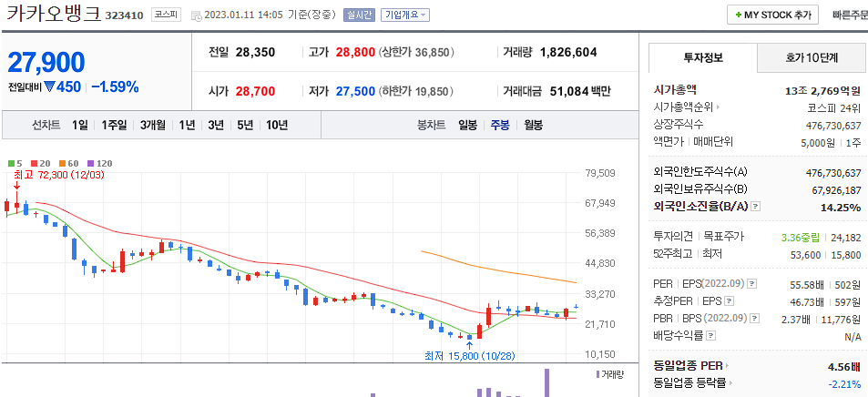Open help icon next to PBR | BPS(2022.09)
The width and height of the screenshot is (868, 397).
tap(755, 319)
